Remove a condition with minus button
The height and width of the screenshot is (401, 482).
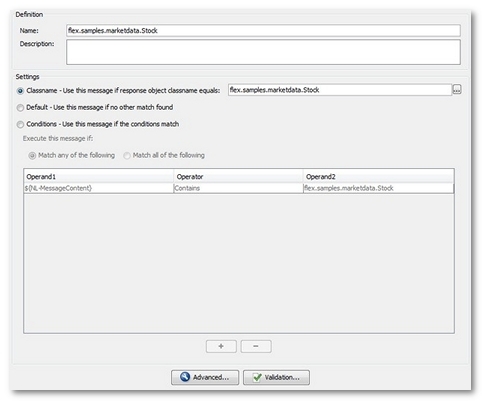pyautogui.click(x=256, y=346)
